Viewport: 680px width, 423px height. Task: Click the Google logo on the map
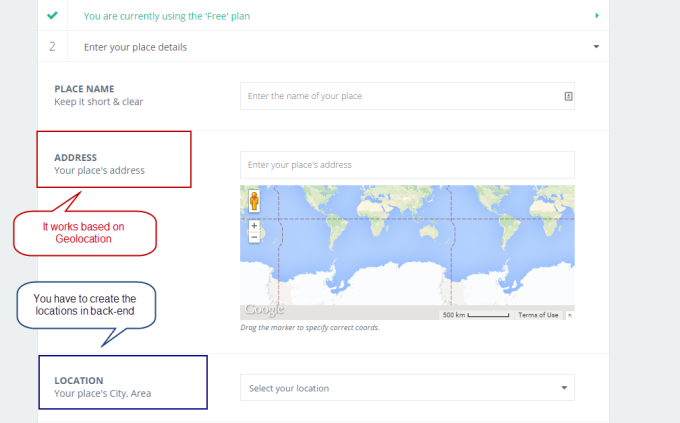[x=264, y=310]
